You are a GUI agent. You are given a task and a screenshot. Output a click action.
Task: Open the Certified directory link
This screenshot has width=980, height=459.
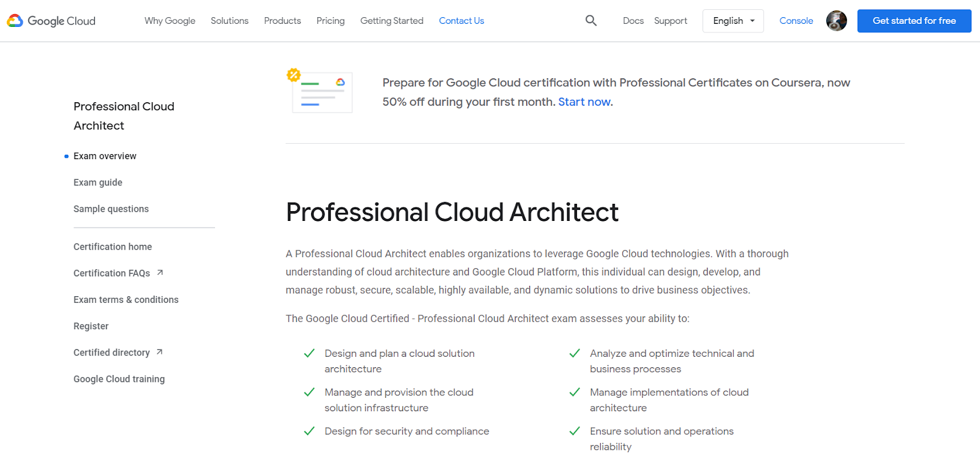pos(111,353)
